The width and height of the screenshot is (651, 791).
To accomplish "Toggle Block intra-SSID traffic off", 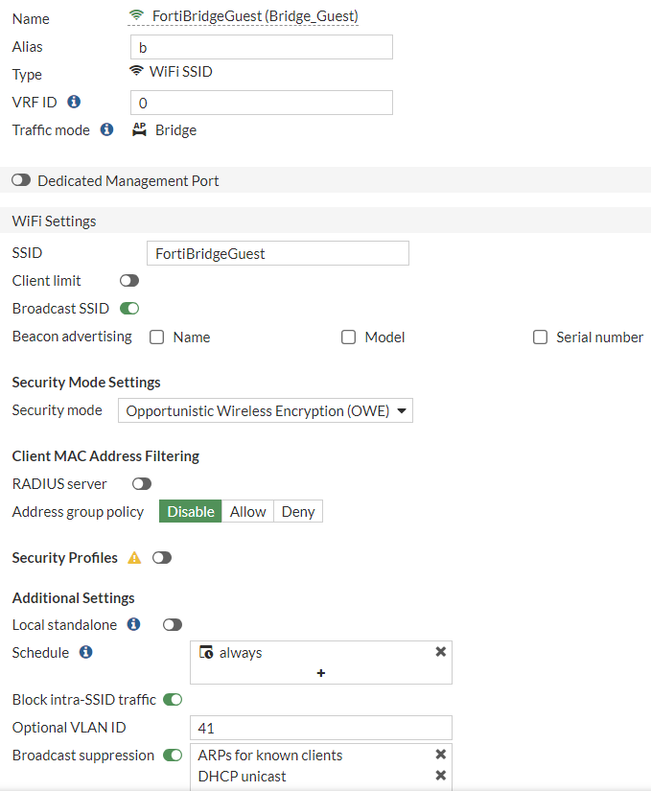I will click(172, 700).
